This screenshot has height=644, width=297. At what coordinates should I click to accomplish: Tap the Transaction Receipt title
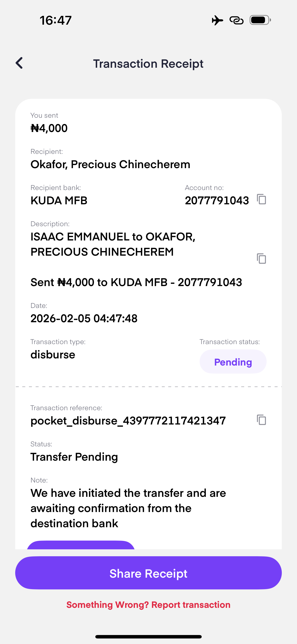pos(148,64)
